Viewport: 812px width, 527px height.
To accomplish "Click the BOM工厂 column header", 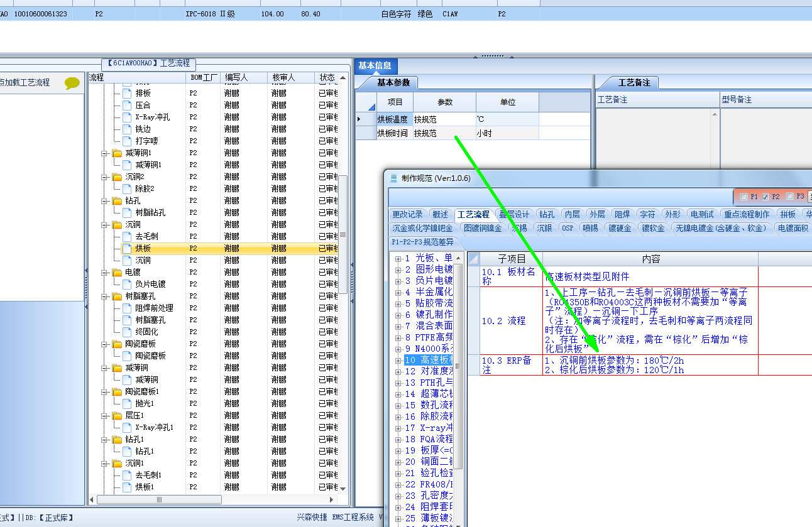I will [x=204, y=77].
